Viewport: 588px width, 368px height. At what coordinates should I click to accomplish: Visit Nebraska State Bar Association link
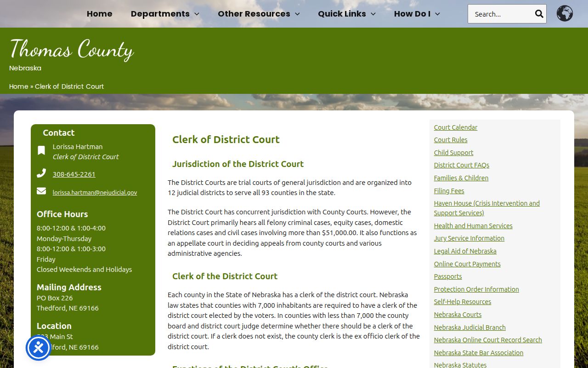pyautogui.click(x=479, y=353)
